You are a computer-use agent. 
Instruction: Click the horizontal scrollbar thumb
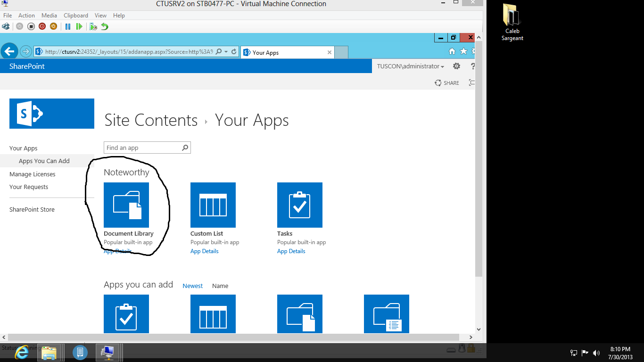coord(234,337)
